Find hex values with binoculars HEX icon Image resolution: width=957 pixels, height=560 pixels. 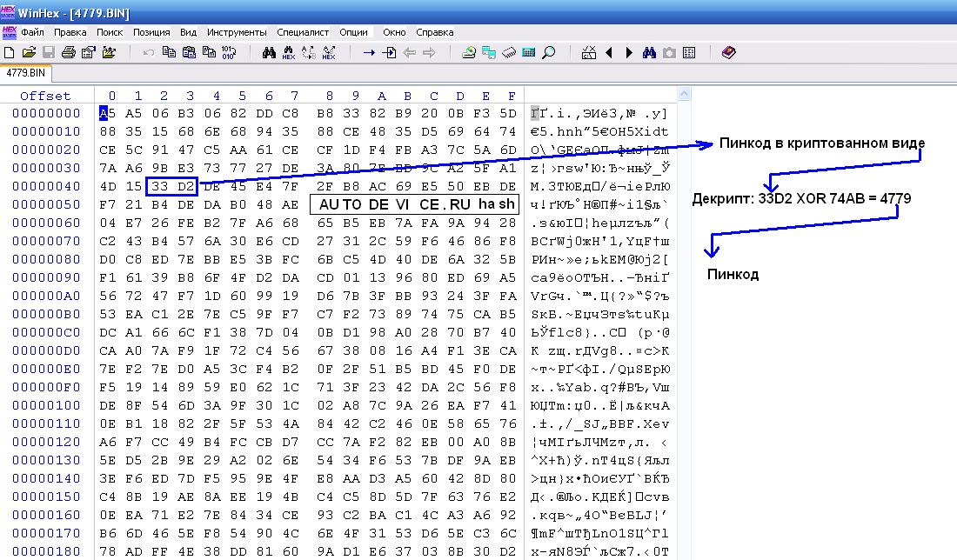(x=289, y=53)
